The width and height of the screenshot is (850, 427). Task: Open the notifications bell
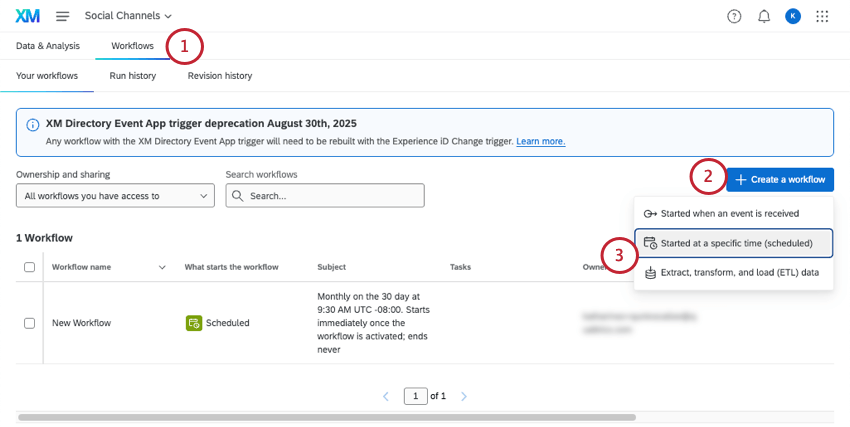[764, 16]
